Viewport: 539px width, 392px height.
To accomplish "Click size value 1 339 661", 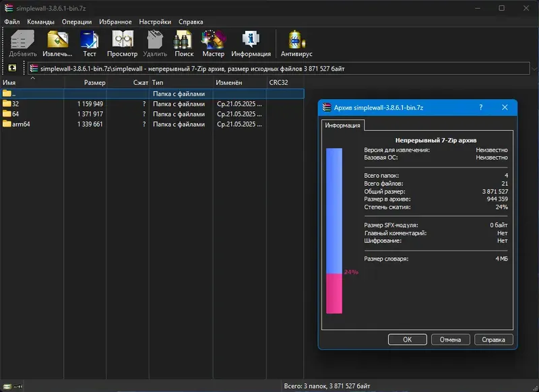I will pos(90,124).
